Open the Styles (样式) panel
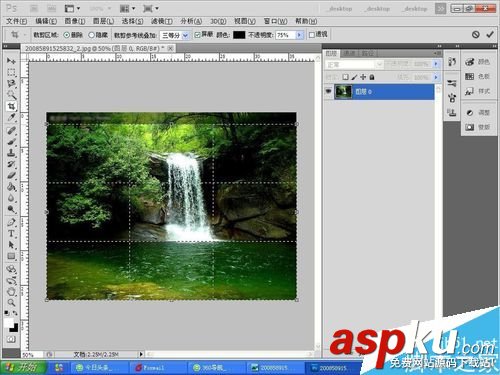This screenshot has width=500, height=375. pyautogui.click(x=477, y=91)
